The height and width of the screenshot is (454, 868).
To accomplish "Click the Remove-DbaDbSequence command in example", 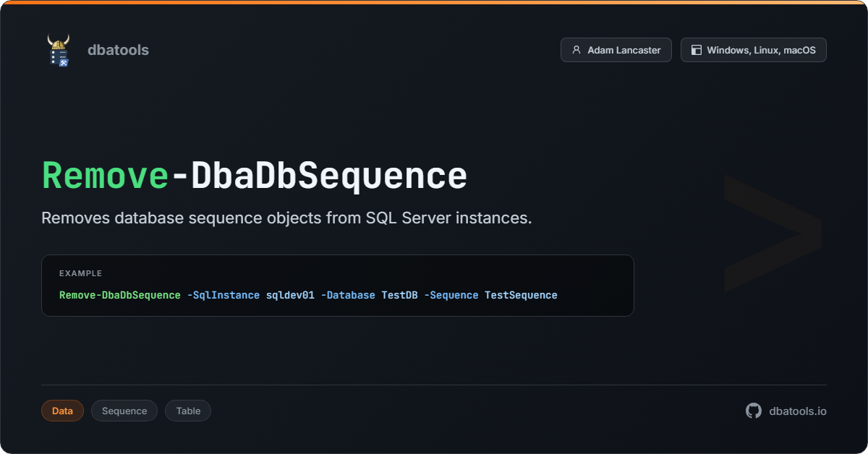I will coord(120,295).
